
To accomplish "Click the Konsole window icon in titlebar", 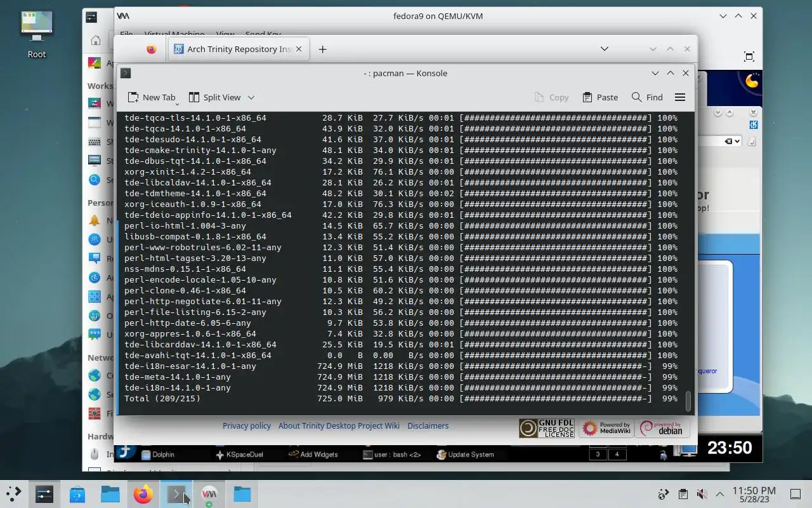I will [126, 73].
